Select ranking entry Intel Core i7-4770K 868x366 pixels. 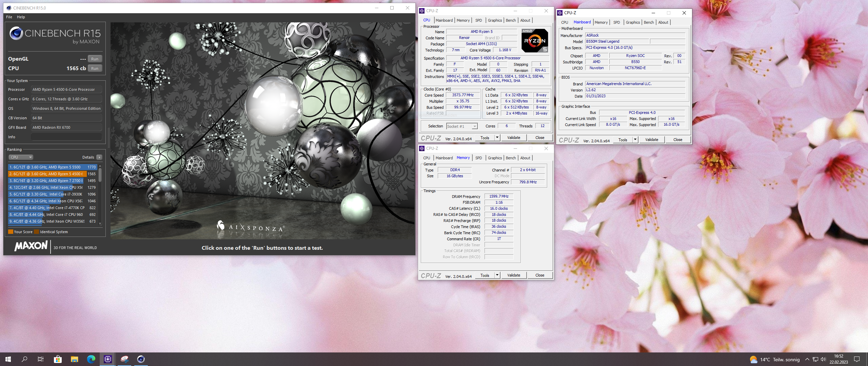point(53,208)
